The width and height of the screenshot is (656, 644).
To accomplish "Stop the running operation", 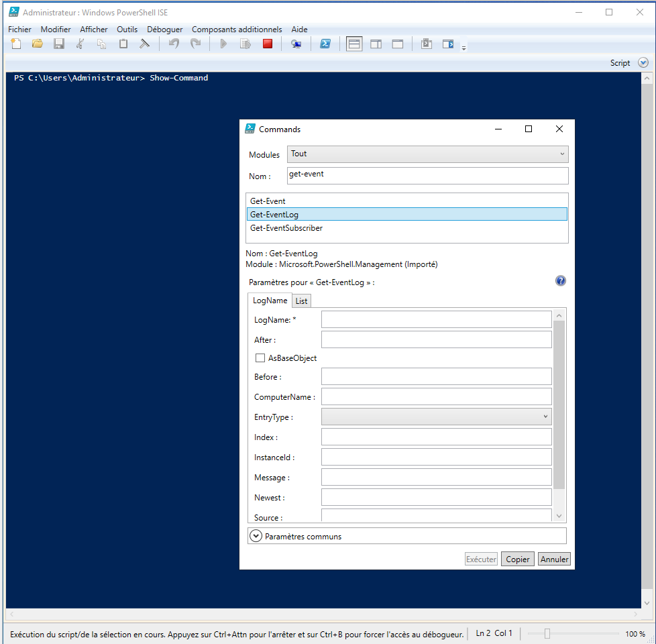I will (268, 43).
